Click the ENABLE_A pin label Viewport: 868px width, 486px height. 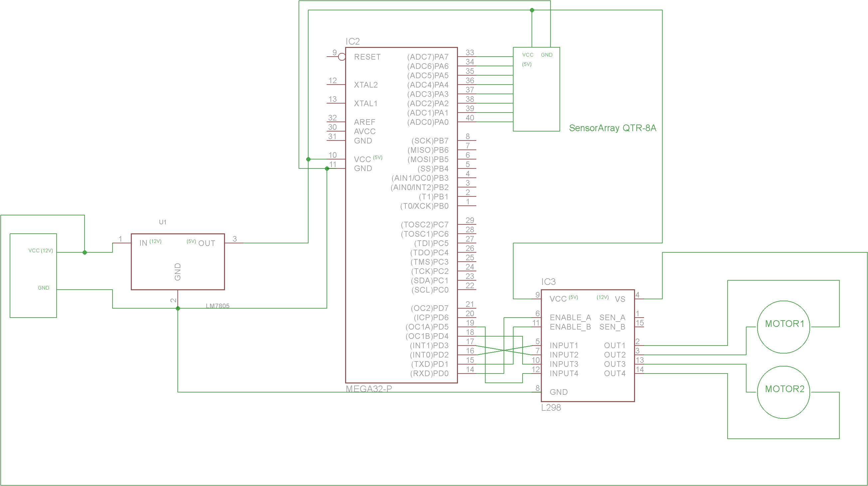click(x=570, y=318)
